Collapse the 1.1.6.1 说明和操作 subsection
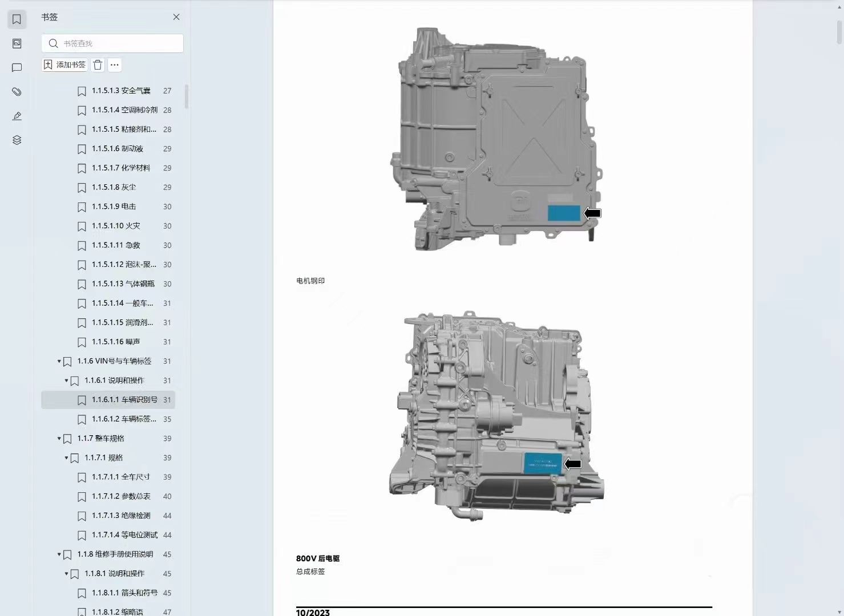844x616 pixels. (x=66, y=380)
